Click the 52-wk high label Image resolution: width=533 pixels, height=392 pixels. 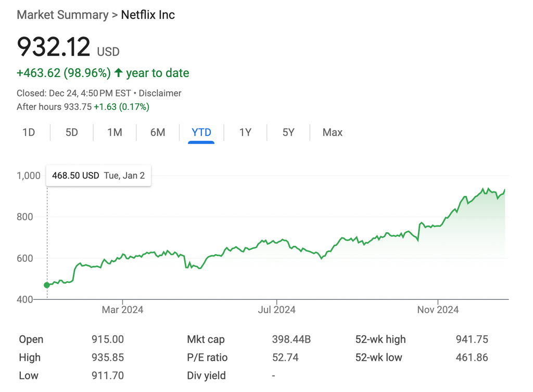[x=380, y=339]
